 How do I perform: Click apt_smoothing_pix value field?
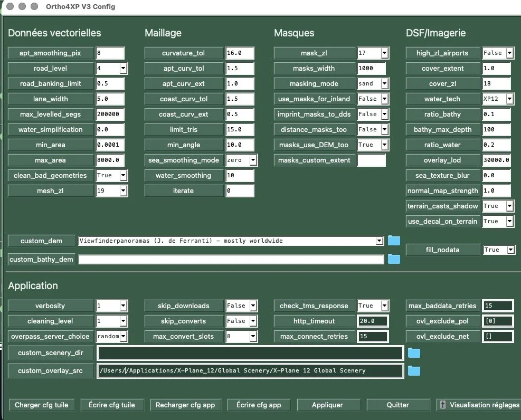(x=110, y=53)
